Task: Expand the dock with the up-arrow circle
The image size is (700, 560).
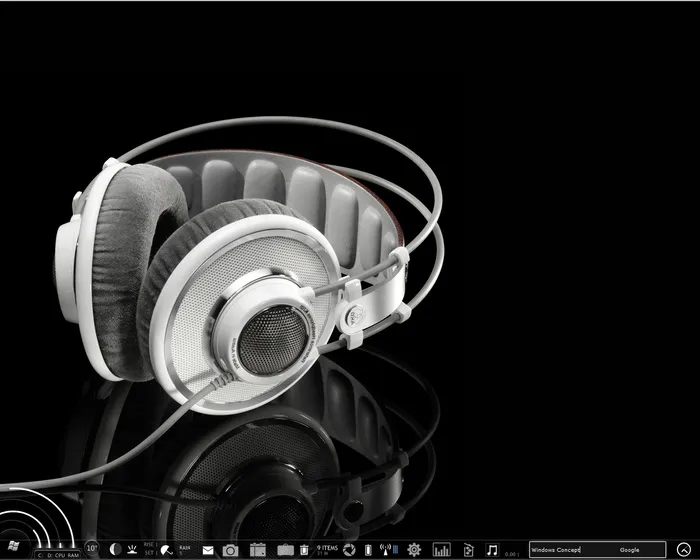Action: coord(684,550)
